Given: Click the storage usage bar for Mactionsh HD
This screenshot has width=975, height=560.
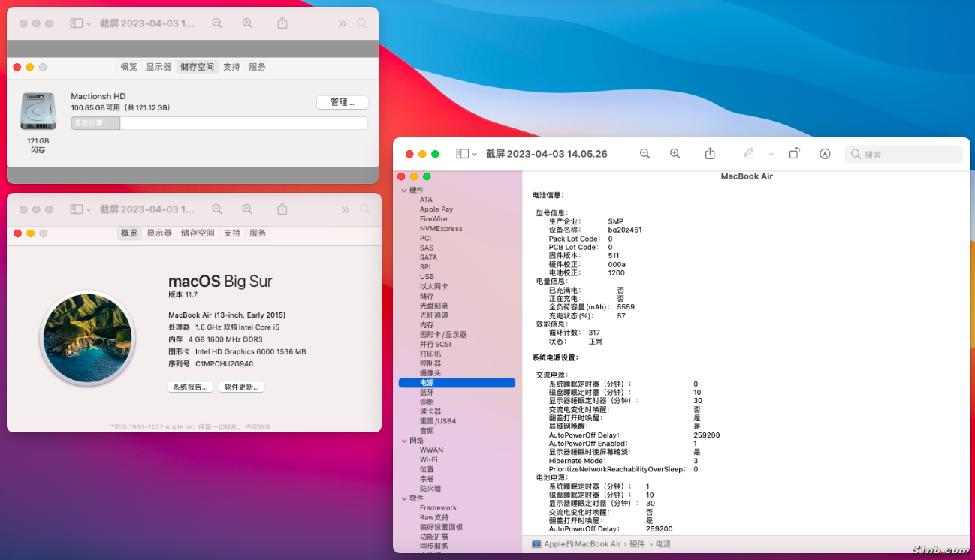Looking at the screenshot, I should coord(219,123).
